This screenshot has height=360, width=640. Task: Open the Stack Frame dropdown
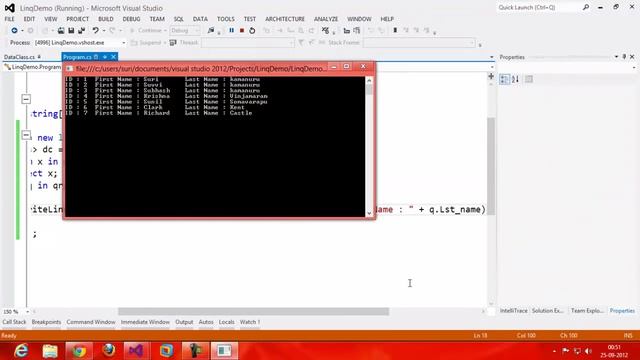click(419, 42)
